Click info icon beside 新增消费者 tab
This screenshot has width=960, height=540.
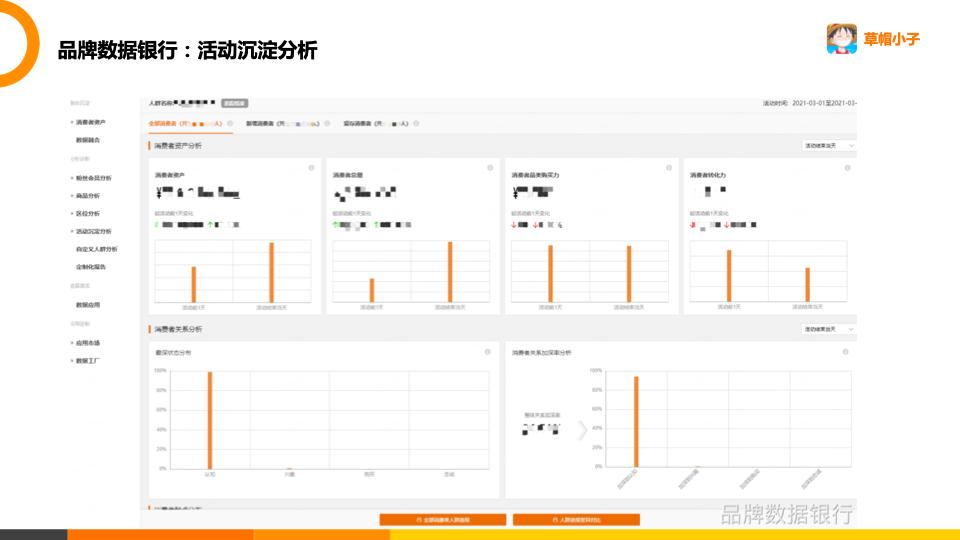tap(328, 124)
